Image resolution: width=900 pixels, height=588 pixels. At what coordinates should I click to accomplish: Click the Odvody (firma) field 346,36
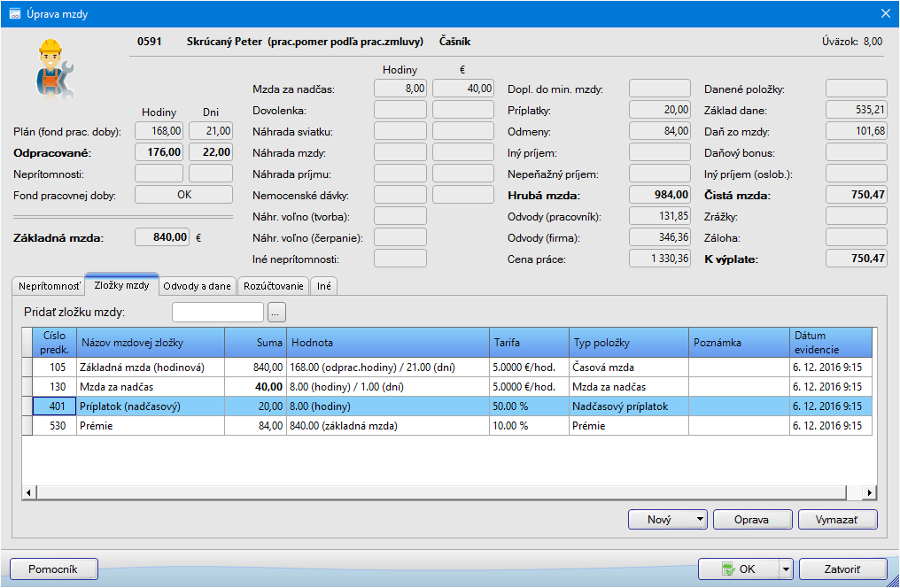[x=660, y=237]
